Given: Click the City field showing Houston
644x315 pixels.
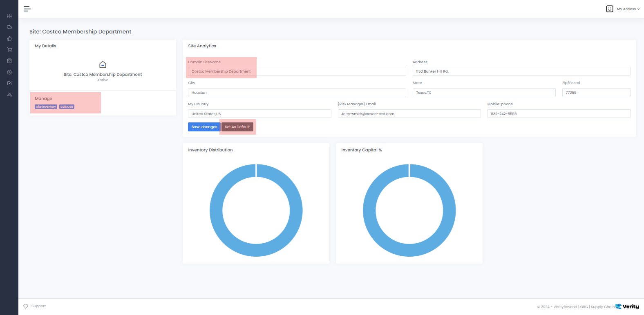Looking at the screenshot, I should (x=297, y=93).
